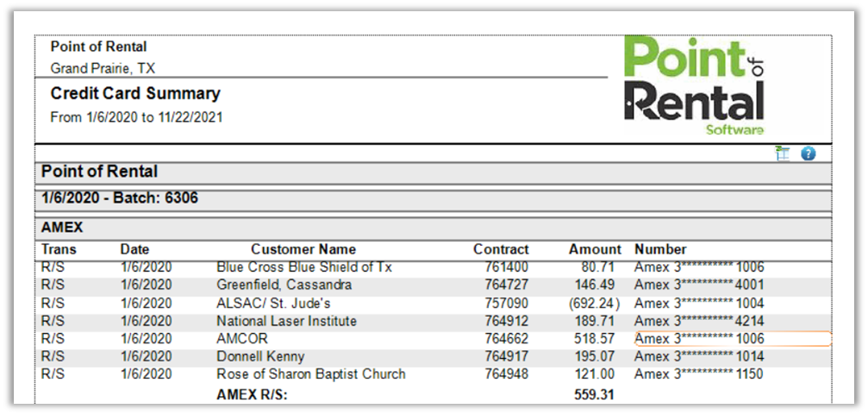Open contract 761400 for Blue Cross Blue Shield
This screenshot has width=868, height=415.
coord(507,267)
